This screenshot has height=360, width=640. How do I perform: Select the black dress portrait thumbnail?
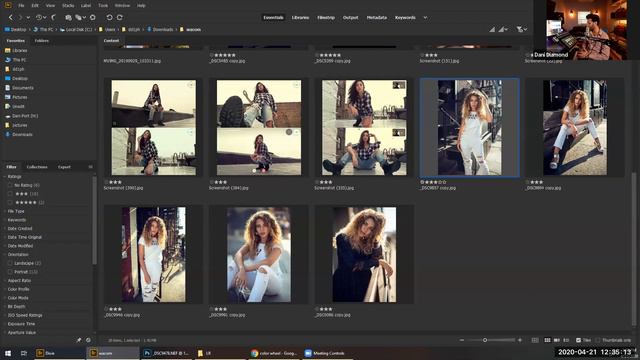pos(364,255)
